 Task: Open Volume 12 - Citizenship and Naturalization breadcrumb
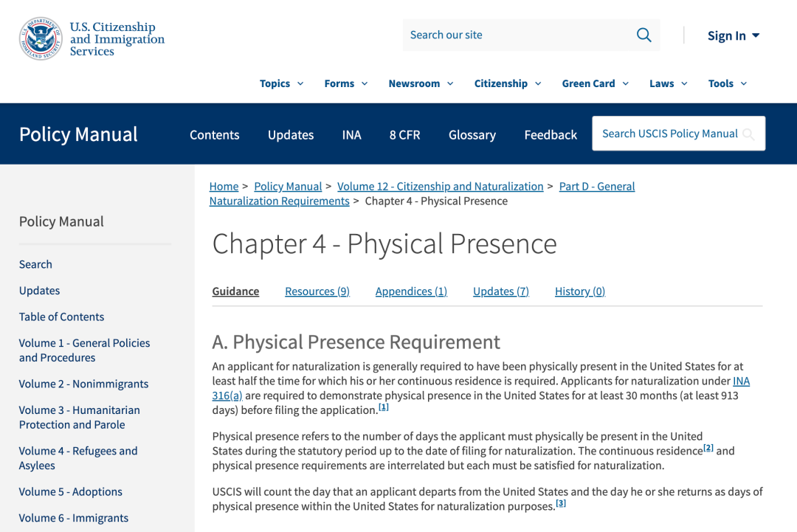coord(440,187)
